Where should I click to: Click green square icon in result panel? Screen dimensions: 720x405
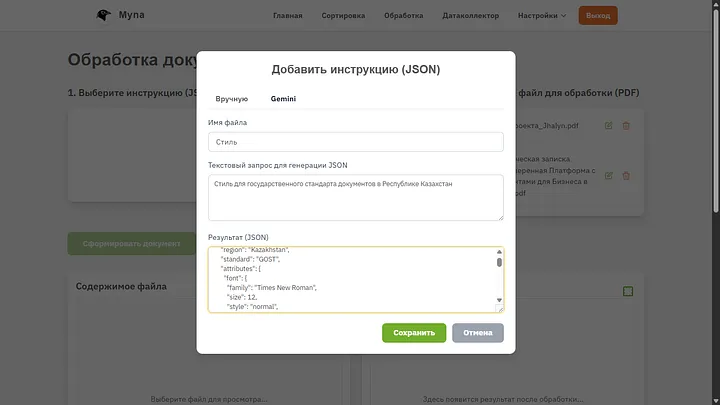pyautogui.click(x=628, y=291)
